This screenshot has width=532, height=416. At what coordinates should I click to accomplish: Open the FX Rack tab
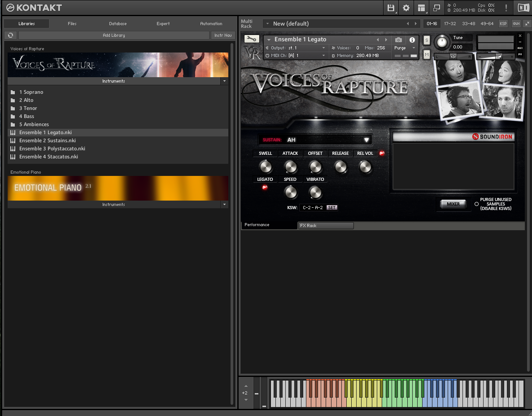[326, 226]
